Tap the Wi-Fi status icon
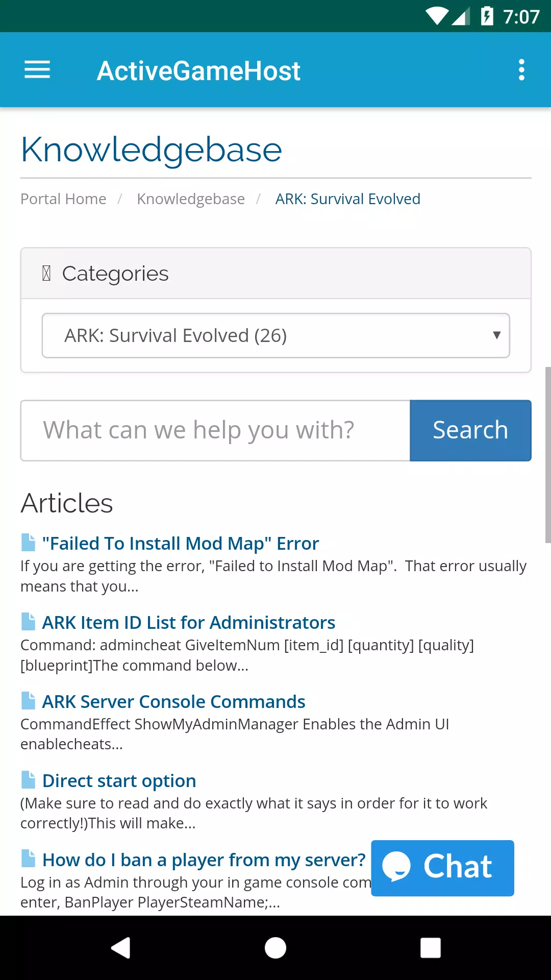 (x=437, y=16)
